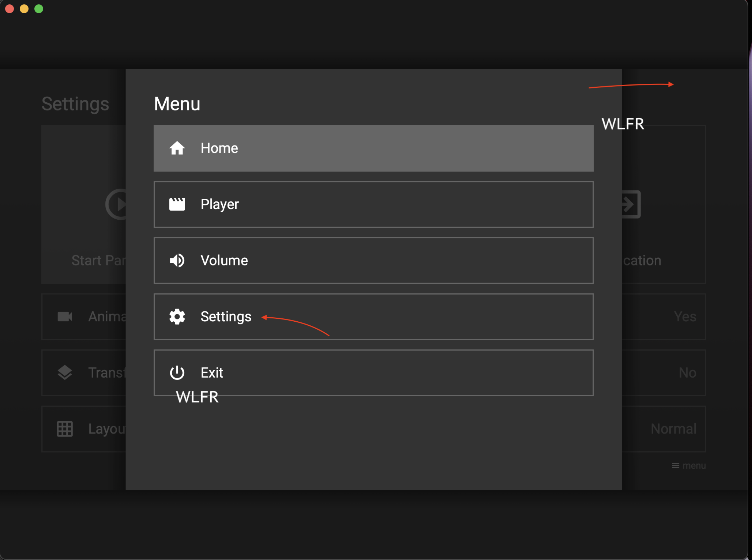The image size is (752, 560).
Task: Click the small menu link at bottom right
Action: tap(689, 466)
